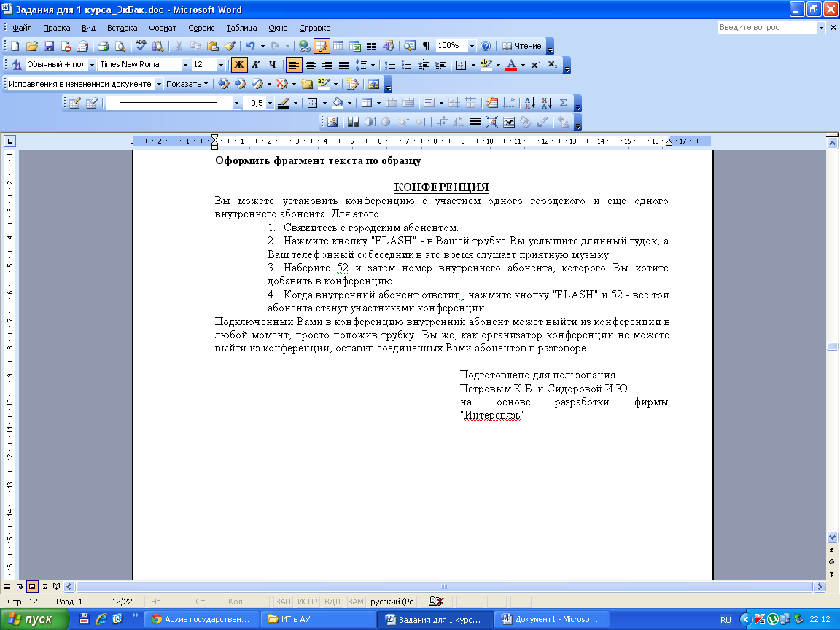Open line weight 0,5 dropdown

tap(270, 103)
